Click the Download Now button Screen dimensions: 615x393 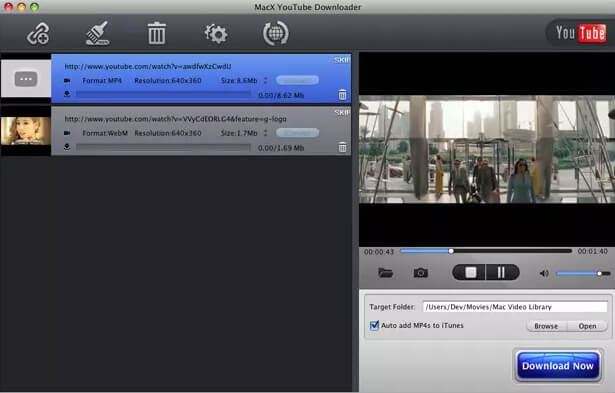pyautogui.click(x=557, y=366)
